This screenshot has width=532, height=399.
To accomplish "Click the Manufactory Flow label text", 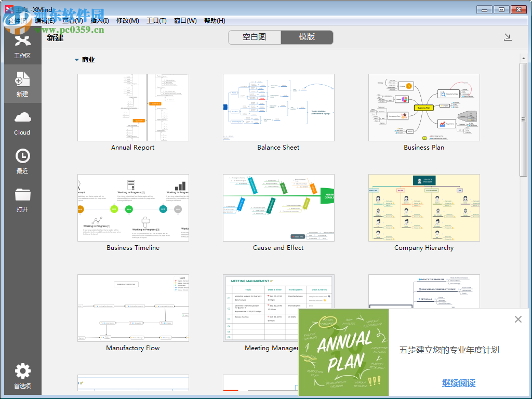I will coord(133,348).
